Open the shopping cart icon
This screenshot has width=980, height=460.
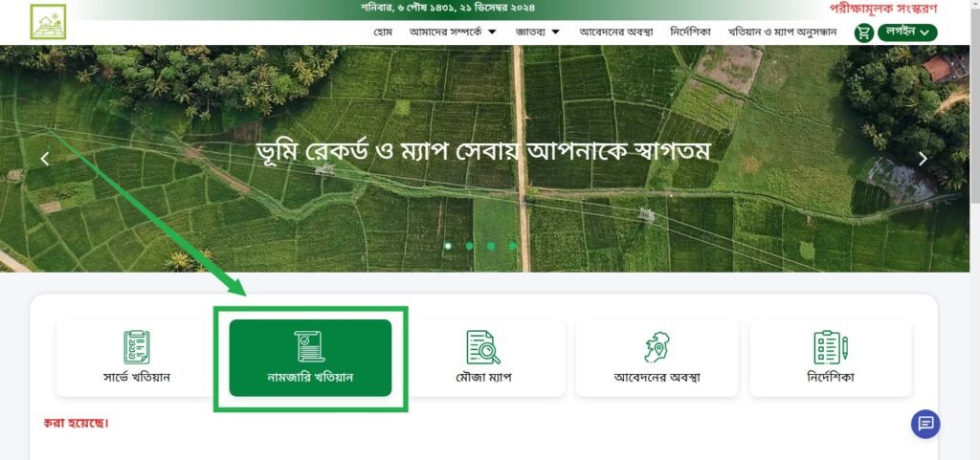(x=863, y=33)
